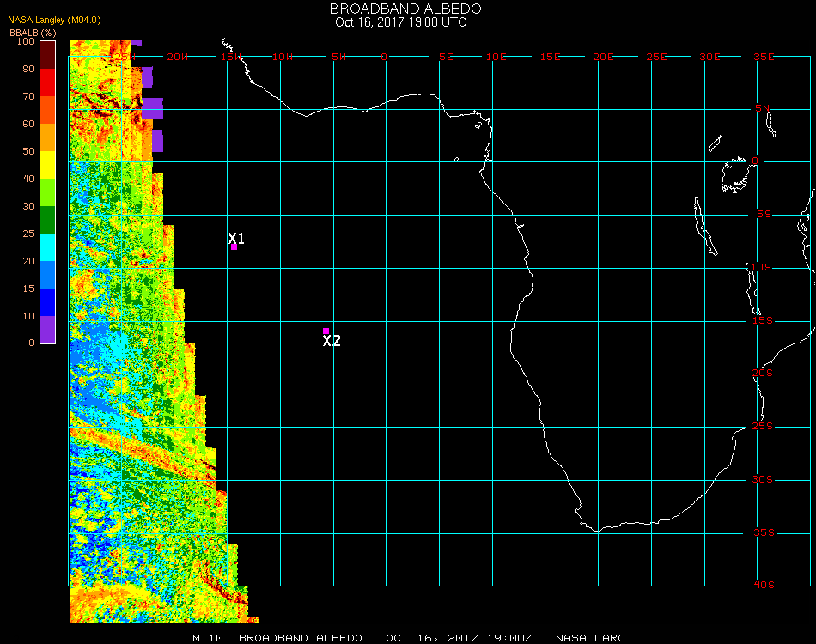Choose the blue 10-15% legend swatch

point(48,302)
